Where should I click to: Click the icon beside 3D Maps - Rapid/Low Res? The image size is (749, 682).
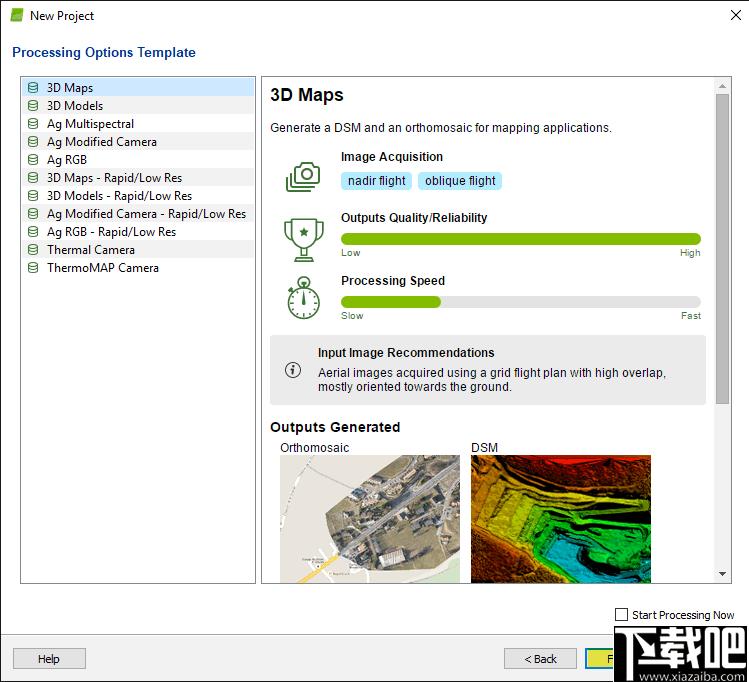[x=33, y=178]
